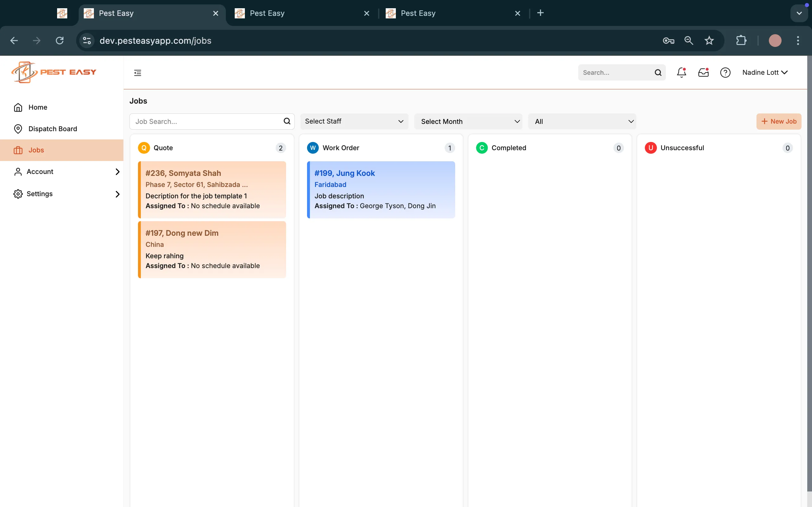
Task: Bookmark this page with star icon
Action: tap(709, 41)
